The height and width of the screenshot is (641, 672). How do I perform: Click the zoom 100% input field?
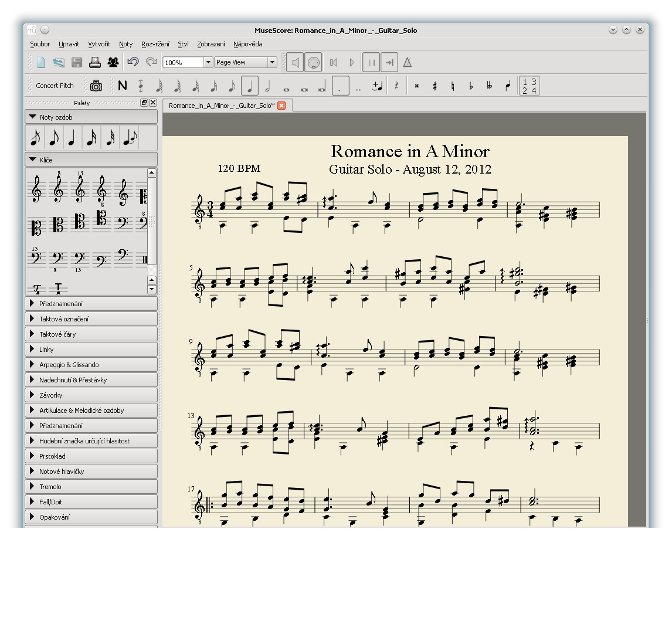[183, 63]
